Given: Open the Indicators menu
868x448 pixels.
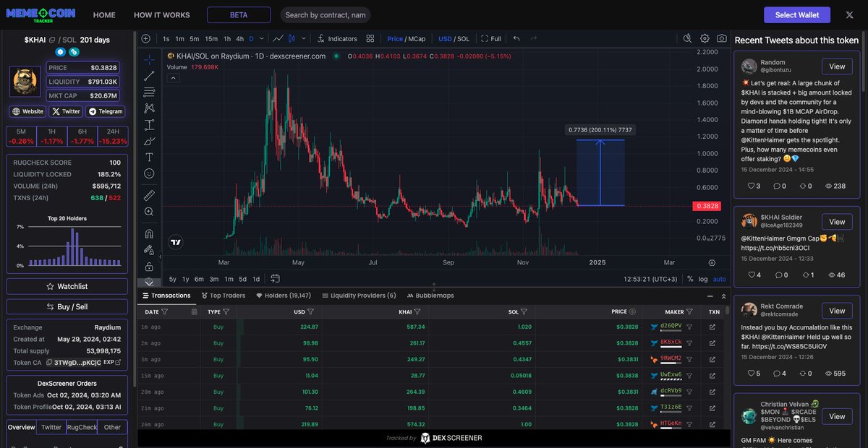Looking at the screenshot, I should coord(337,39).
